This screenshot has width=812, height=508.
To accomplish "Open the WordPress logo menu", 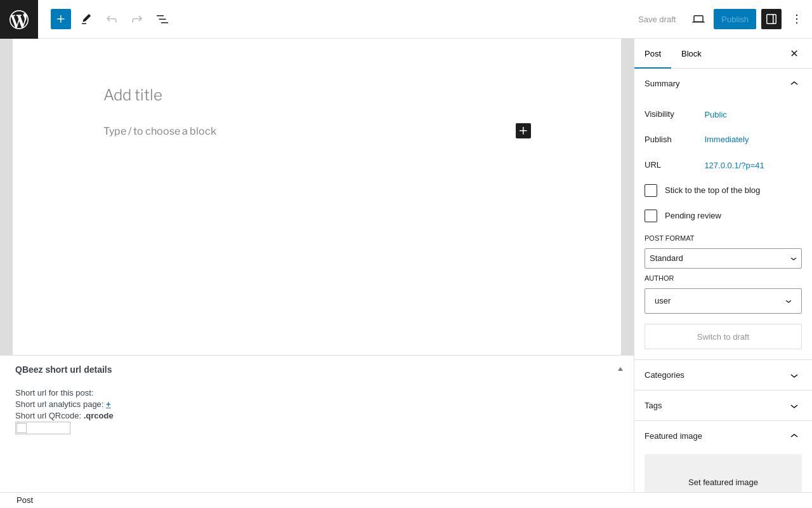I will pos(19,19).
